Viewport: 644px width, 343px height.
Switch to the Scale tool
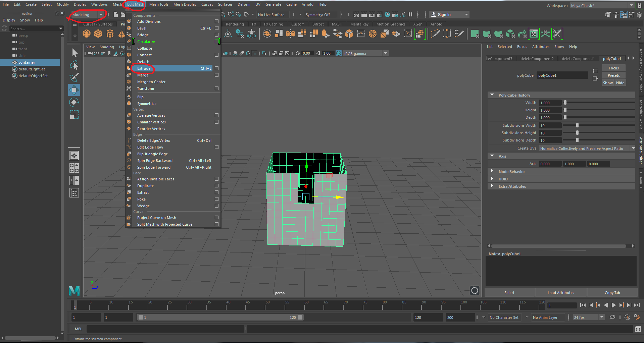pos(74,115)
